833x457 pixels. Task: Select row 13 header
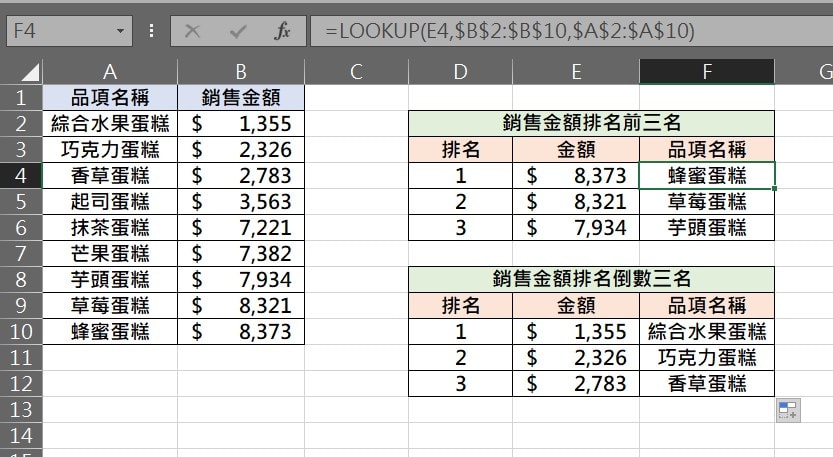tap(20, 409)
